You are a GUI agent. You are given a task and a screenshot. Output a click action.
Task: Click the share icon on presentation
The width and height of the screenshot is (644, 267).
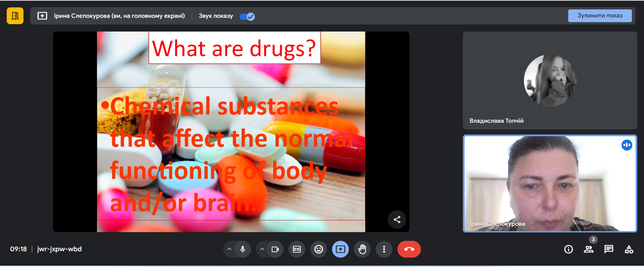(397, 220)
